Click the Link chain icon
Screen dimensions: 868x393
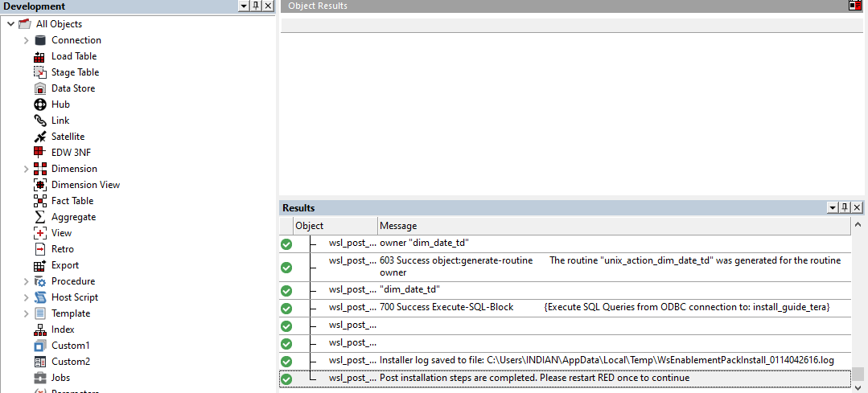pyautogui.click(x=40, y=120)
